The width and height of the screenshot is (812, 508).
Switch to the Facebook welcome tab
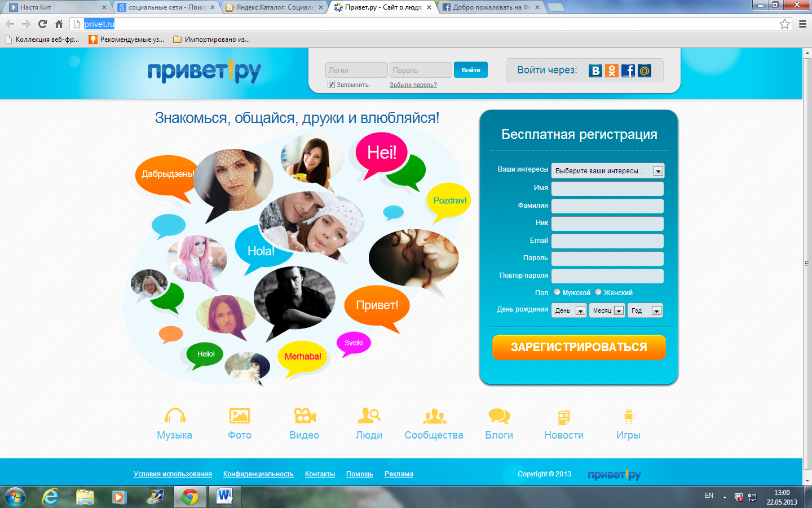491,7
